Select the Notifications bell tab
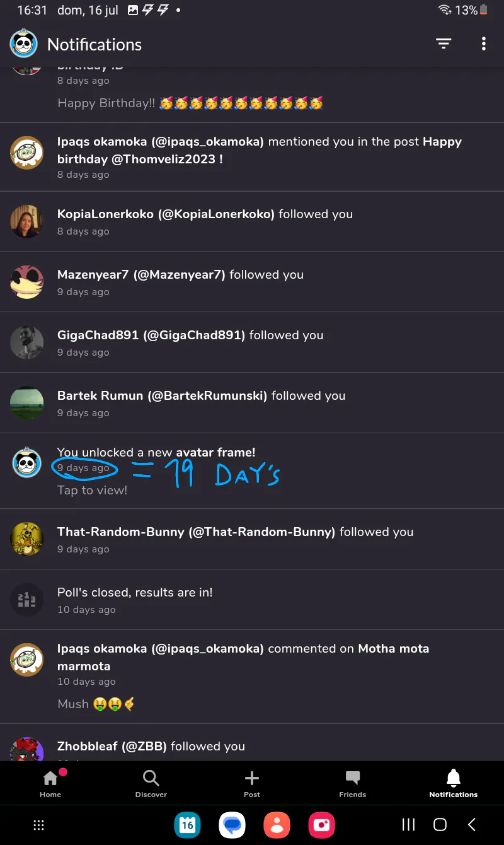504x845 pixels. (x=454, y=784)
